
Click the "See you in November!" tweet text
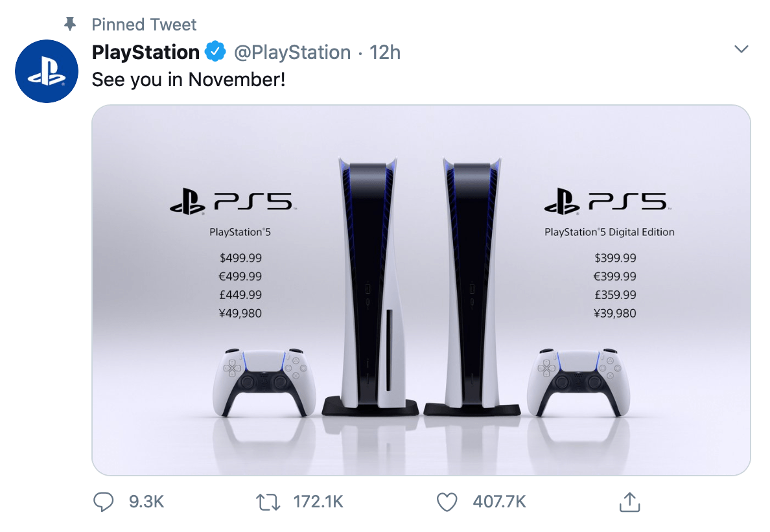[189, 80]
